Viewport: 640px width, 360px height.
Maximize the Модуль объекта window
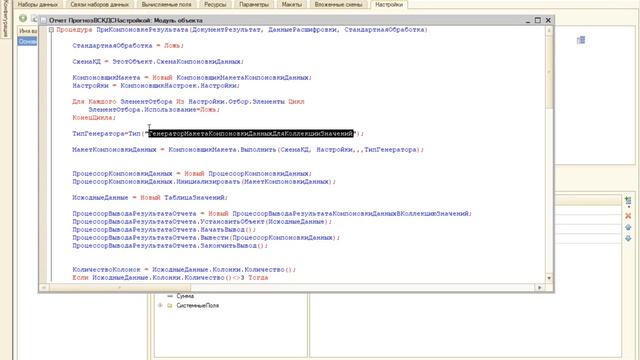(x=538, y=20)
